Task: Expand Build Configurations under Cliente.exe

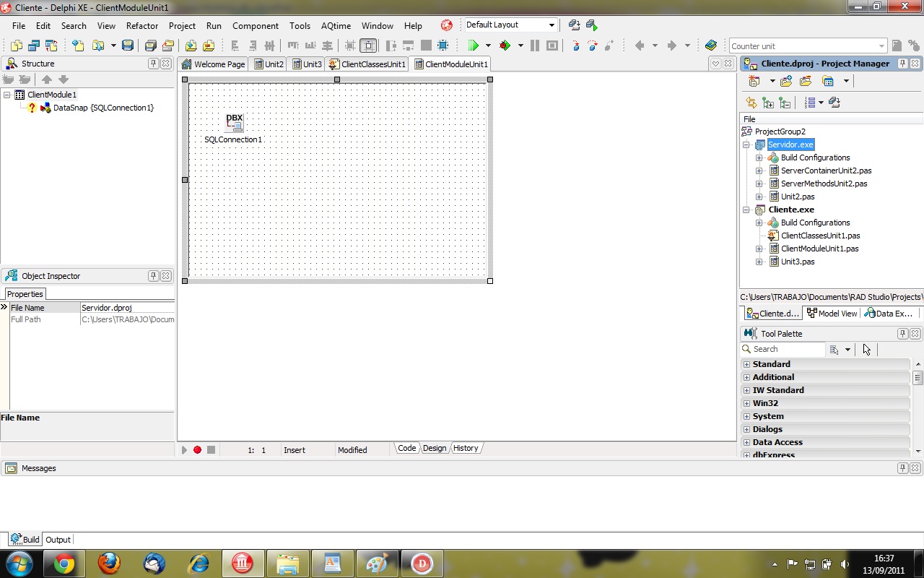Action: [x=758, y=223]
